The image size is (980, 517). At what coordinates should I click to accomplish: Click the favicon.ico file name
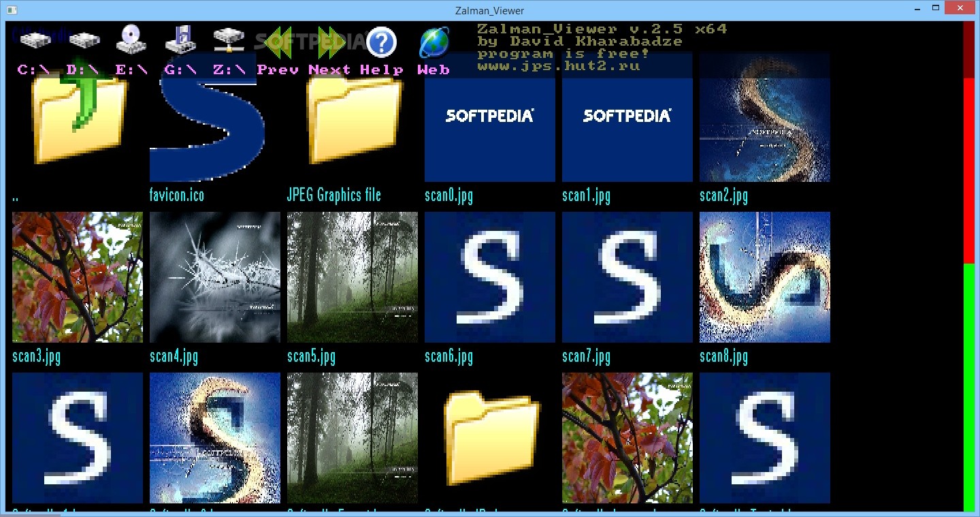[x=177, y=195]
